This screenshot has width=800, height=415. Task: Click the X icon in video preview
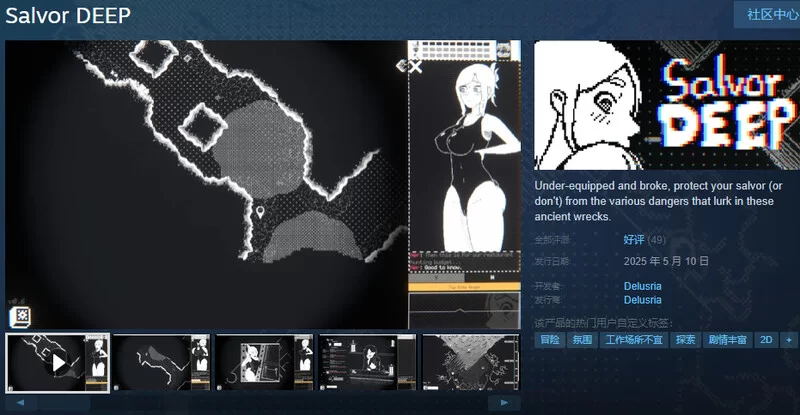(416, 66)
